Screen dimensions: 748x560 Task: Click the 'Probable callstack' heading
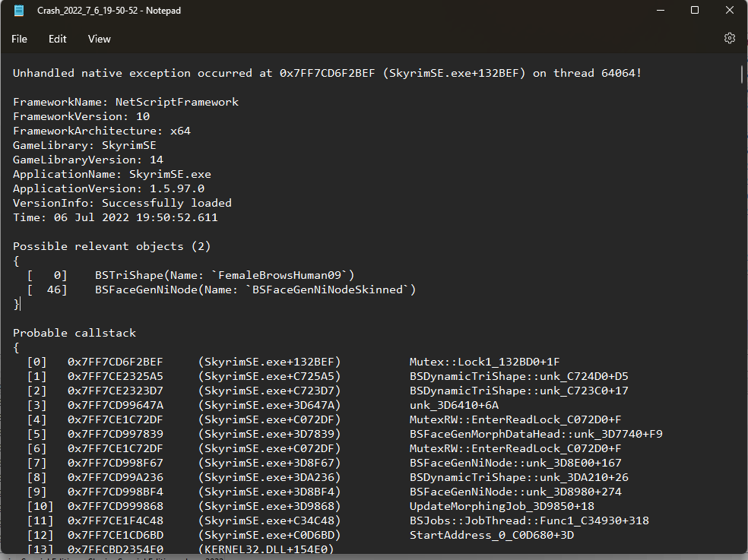point(74,333)
